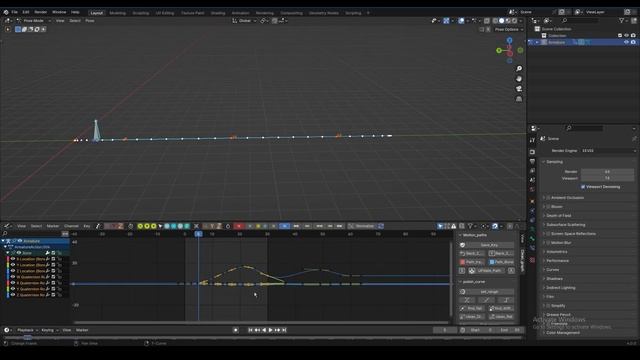This screenshot has height=360, width=640.
Task: Click the set_range button
Action: [489, 292]
